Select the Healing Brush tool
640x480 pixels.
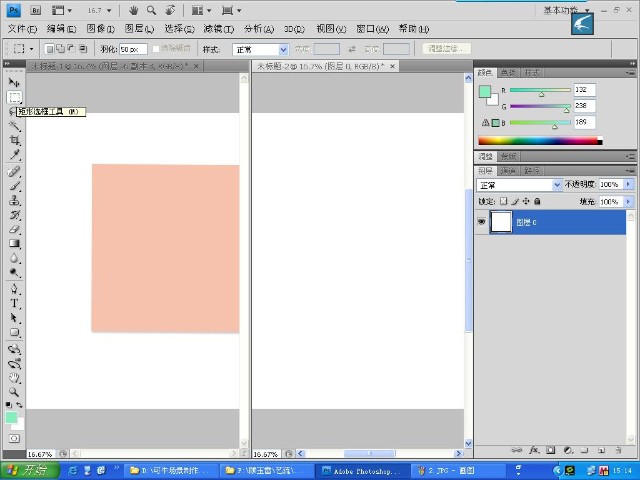[x=14, y=171]
